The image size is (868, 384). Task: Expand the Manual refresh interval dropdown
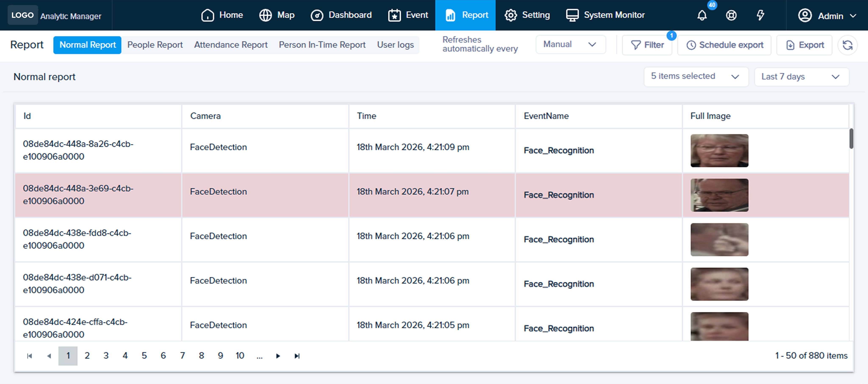point(570,45)
